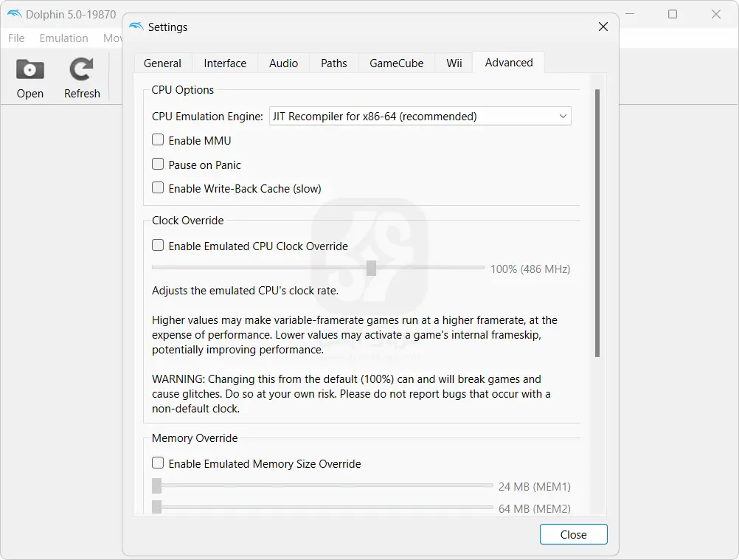Open the CPU Emulation Engine dropdown

[420, 116]
